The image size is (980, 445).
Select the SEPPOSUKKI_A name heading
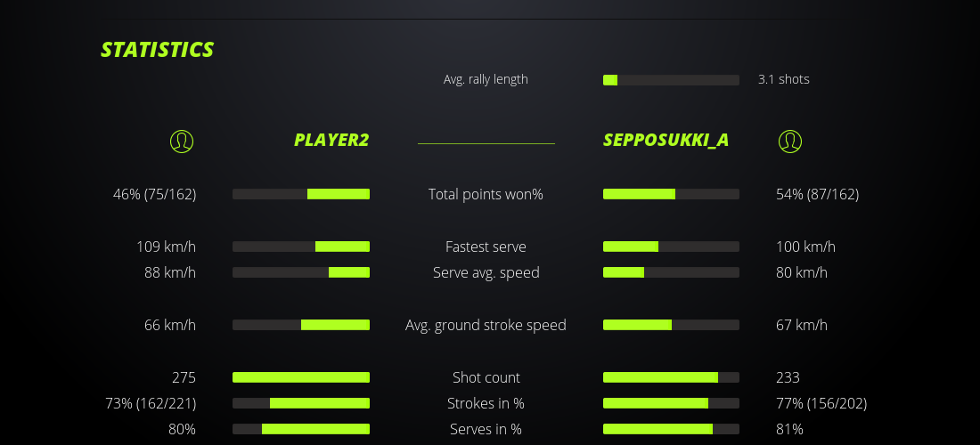coord(666,140)
